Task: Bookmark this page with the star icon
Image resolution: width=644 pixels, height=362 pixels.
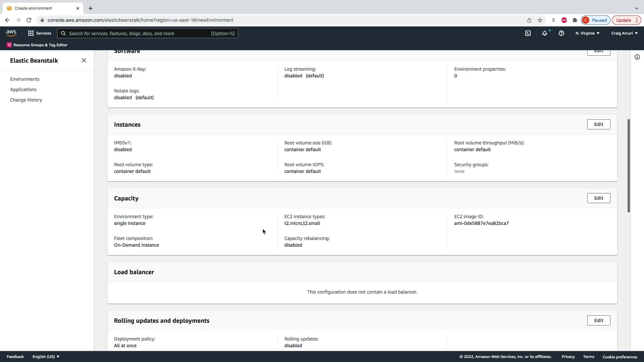Action: click(540, 20)
